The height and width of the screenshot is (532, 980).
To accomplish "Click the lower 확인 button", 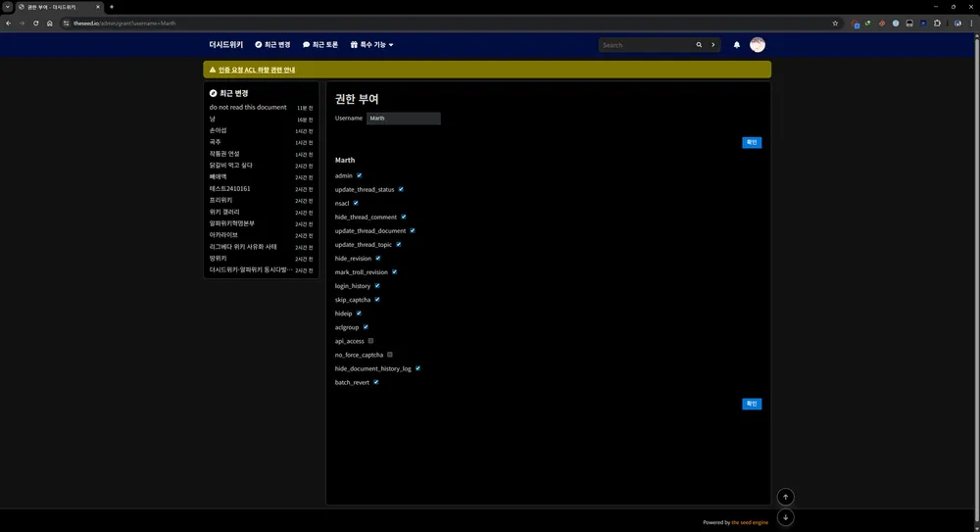I will pyautogui.click(x=752, y=404).
